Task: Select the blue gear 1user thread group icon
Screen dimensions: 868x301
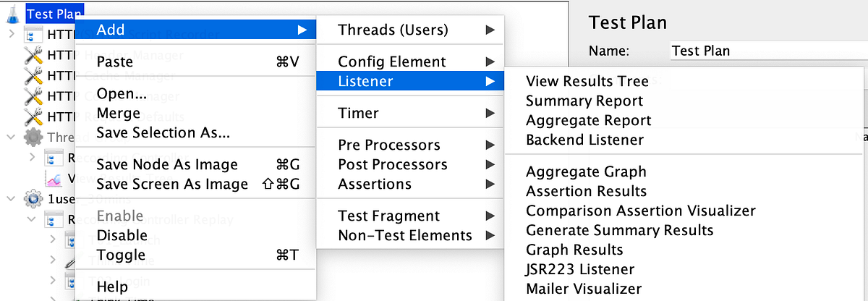Action: 33,198
